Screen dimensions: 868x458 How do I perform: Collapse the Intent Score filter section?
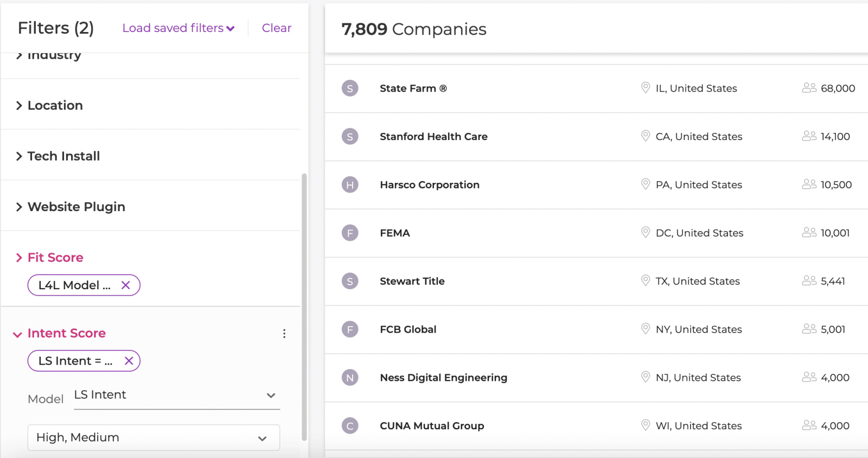tap(60, 333)
